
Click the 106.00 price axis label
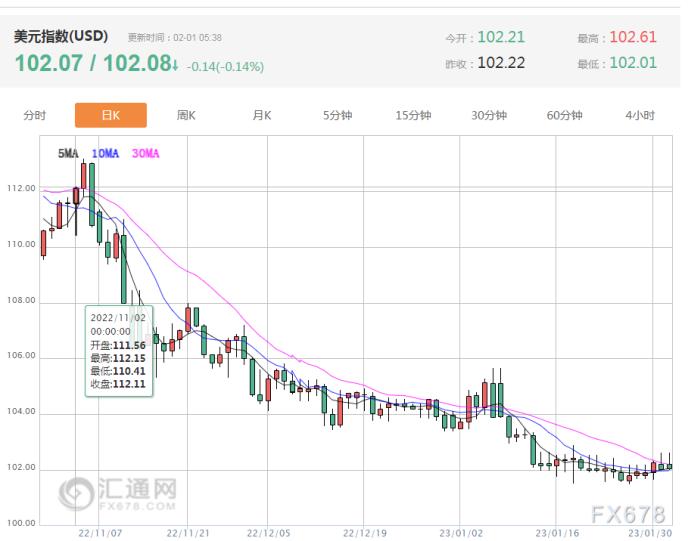[21, 355]
